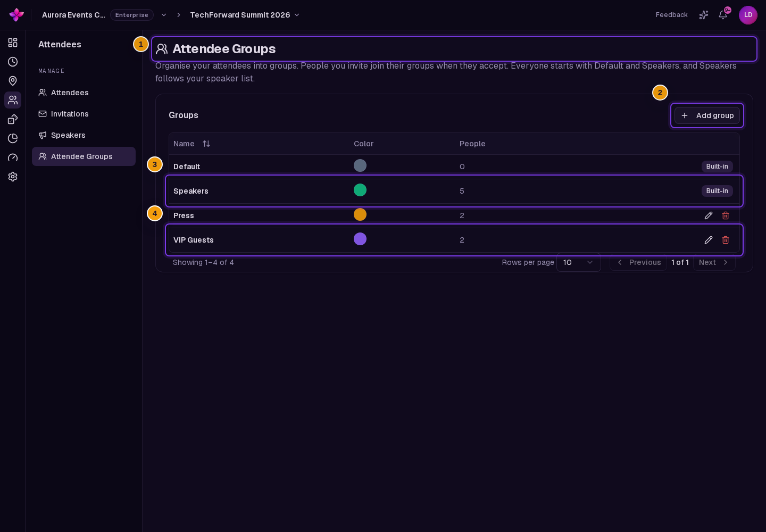Image resolution: width=766 pixels, height=532 pixels.
Task: Expand the organization switcher chevron beside Enterprise
Action: point(164,15)
